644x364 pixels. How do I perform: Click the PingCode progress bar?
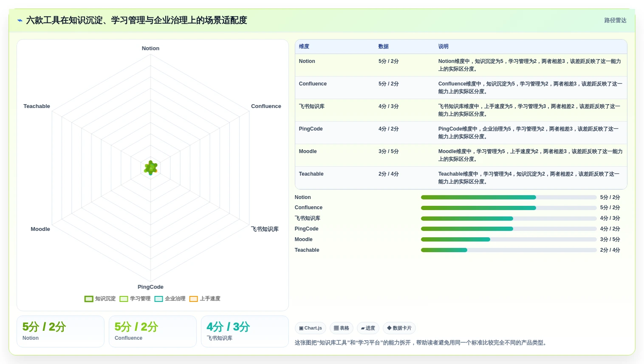(509, 229)
